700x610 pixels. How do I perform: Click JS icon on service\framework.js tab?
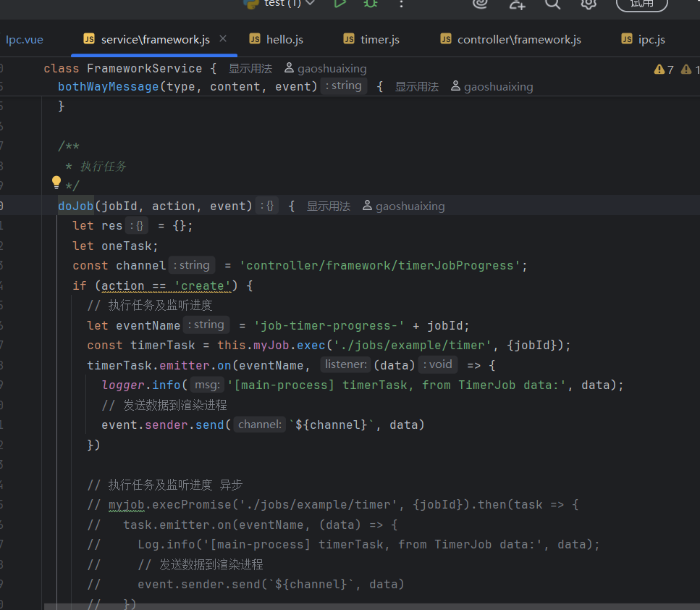(x=89, y=39)
